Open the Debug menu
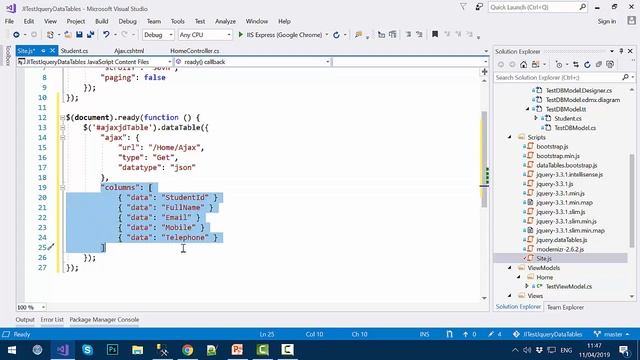The height and width of the screenshot is (360, 640). 127,21
